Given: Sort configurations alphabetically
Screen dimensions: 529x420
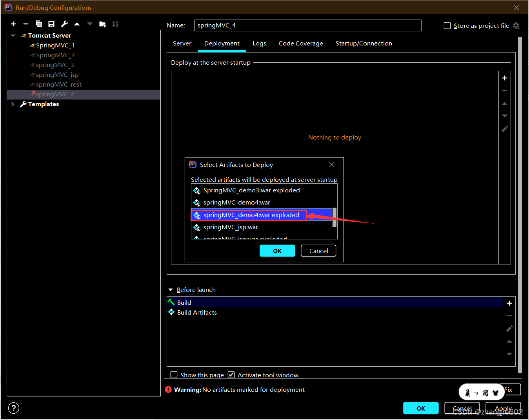Looking at the screenshot, I should [x=115, y=24].
